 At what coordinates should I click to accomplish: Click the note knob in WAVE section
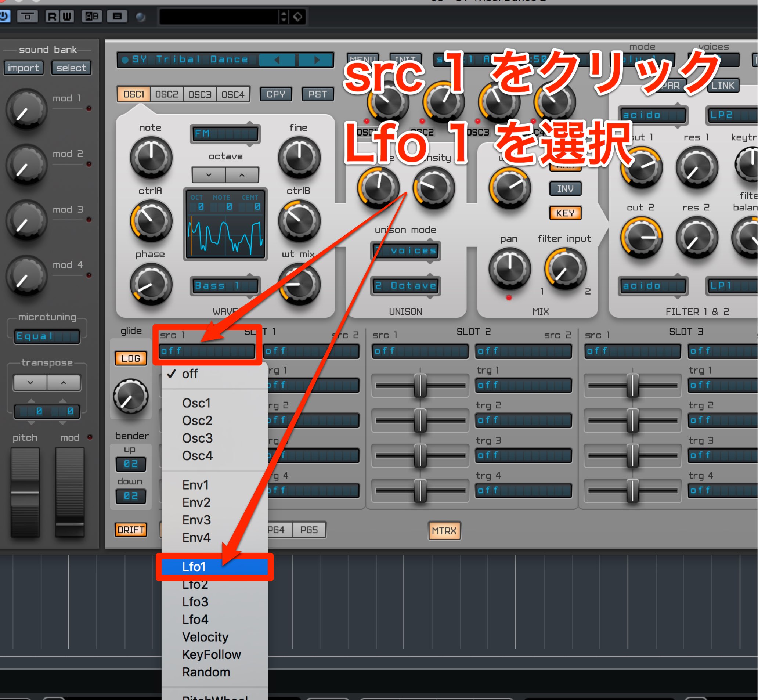pos(151,158)
